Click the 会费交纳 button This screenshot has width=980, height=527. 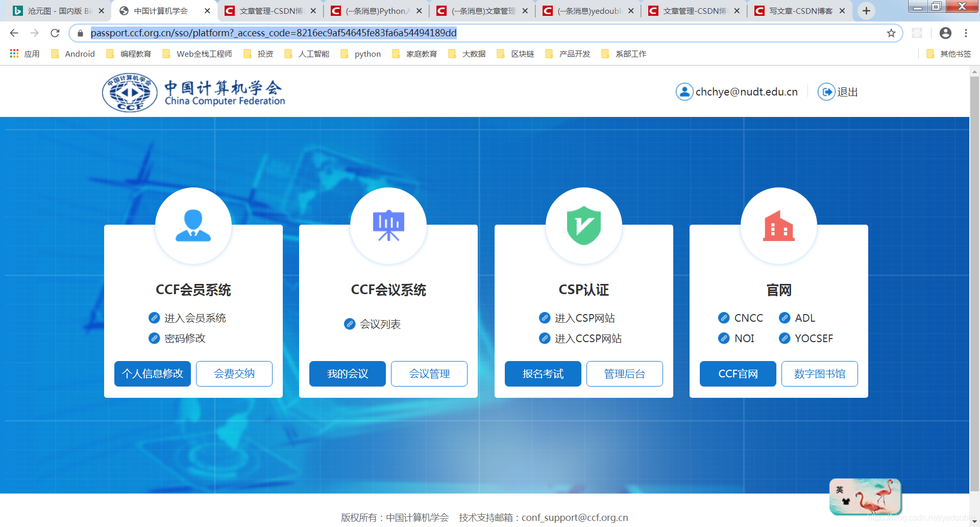[234, 374]
